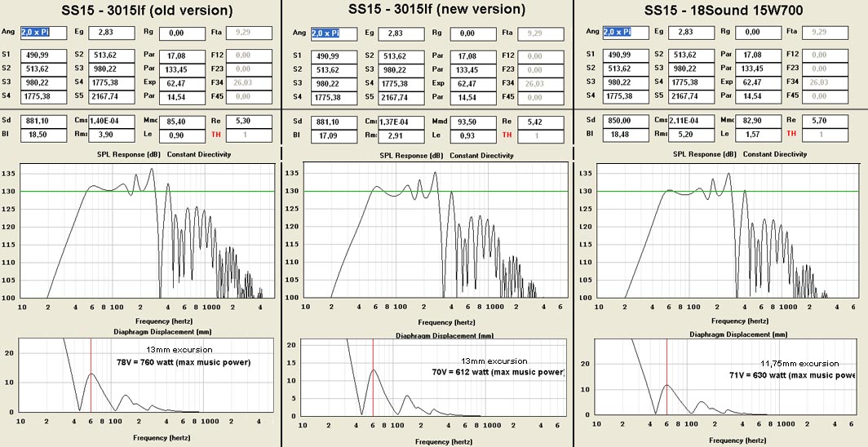The image size is (868, 447).
Task: Click the Eg 2,83 field in old version panel
Action: tap(111, 33)
